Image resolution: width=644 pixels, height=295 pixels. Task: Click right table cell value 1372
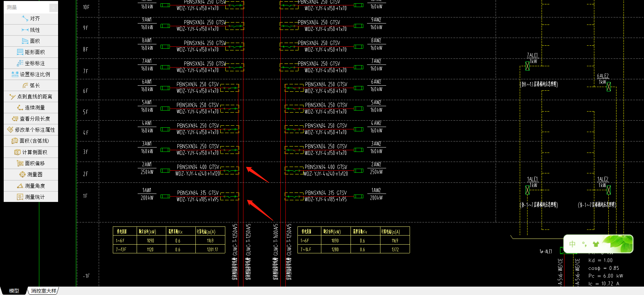pyautogui.click(x=395, y=249)
